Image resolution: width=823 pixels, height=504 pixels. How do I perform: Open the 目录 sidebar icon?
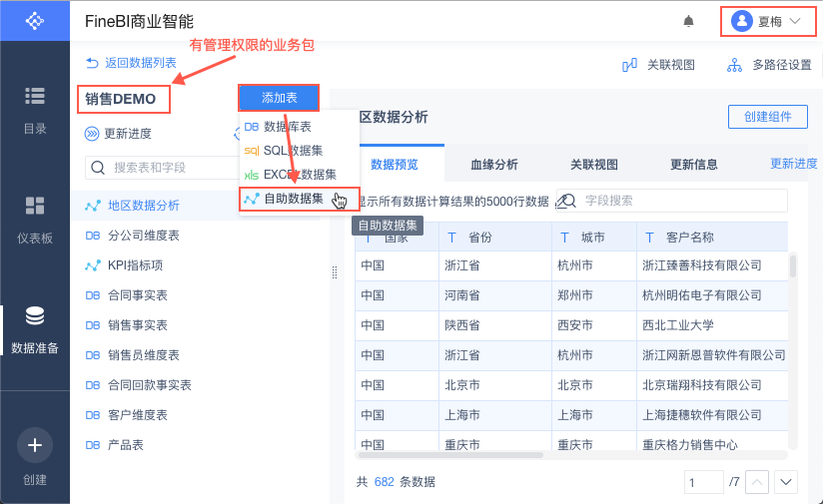pos(35,96)
